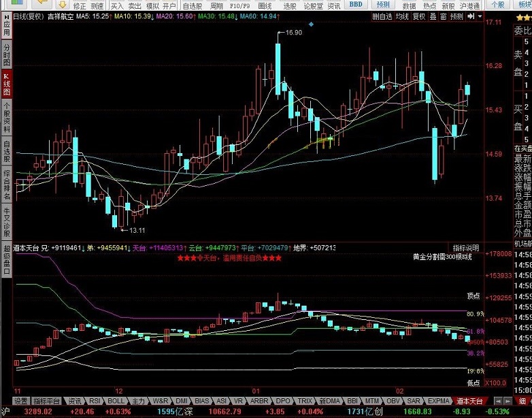Select the K线图 side tab
The width and height of the screenshot is (532, 418).
click(x=7, y=84)
